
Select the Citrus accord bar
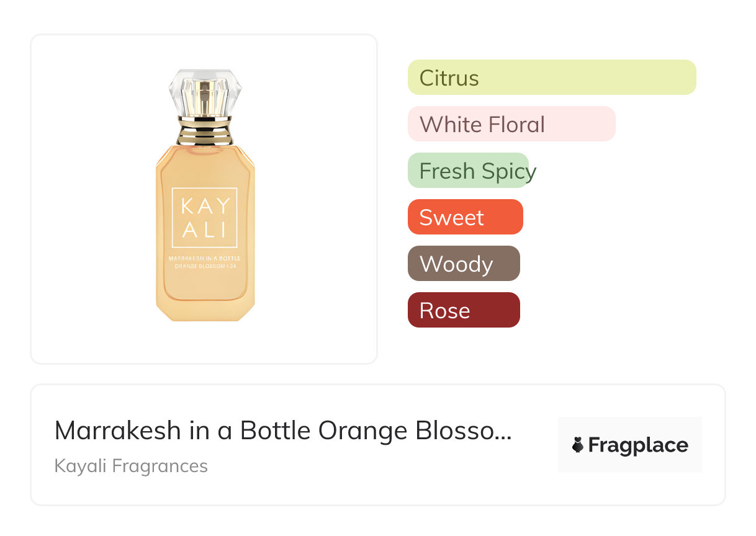point(552,78)
